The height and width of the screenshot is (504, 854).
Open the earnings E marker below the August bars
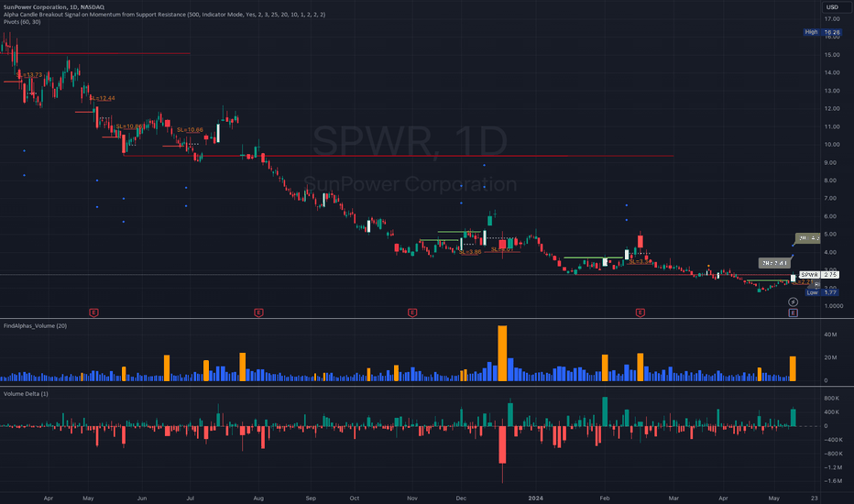tap(258, 312)
